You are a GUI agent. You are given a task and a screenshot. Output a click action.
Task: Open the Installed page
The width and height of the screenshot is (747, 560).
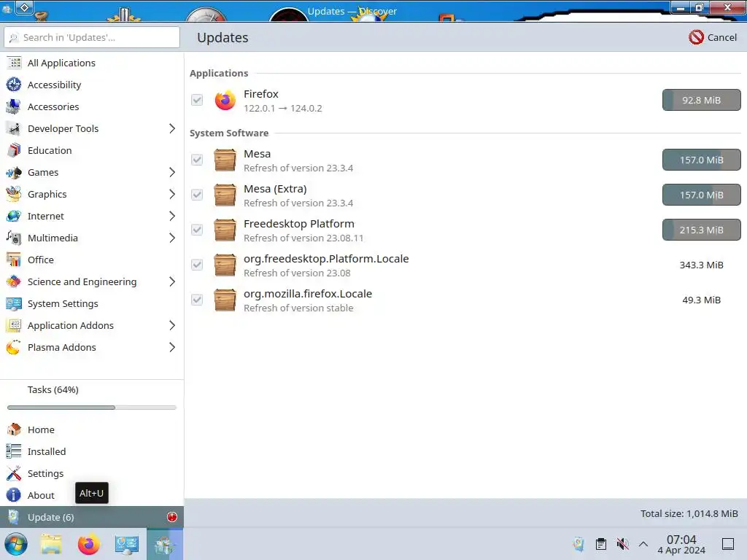click(92, 451)
